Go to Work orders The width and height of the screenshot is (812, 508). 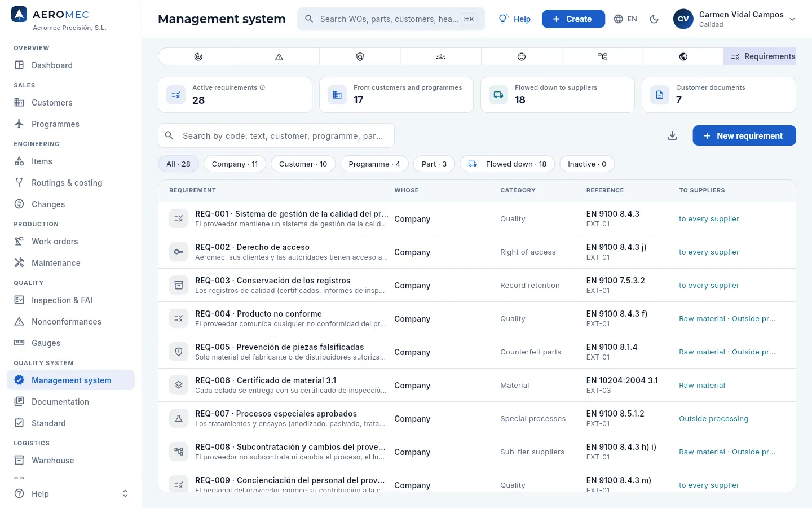coord(70,242)
